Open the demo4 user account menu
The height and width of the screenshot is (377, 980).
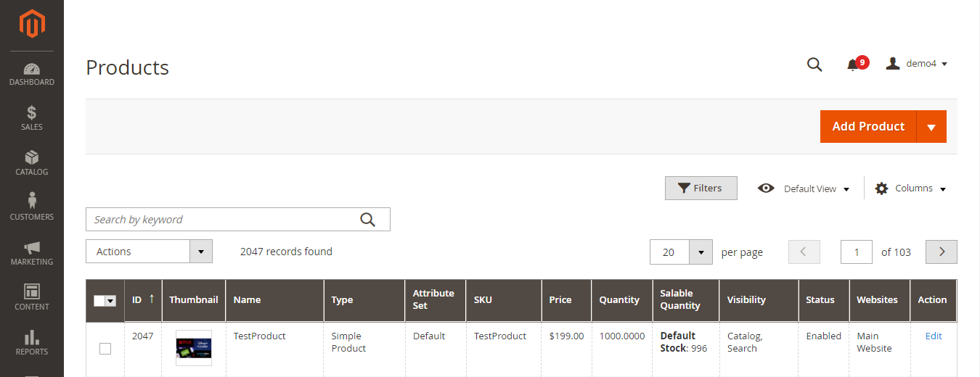coord(917,64)
